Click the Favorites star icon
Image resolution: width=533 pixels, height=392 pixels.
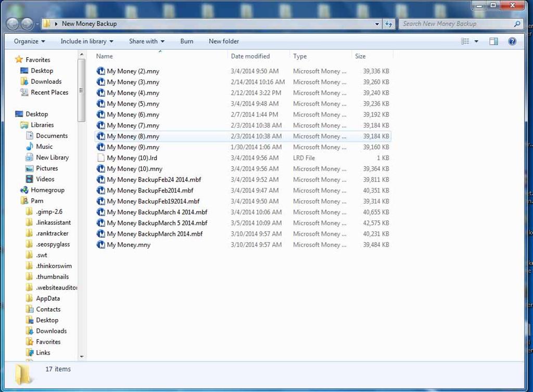point(19,59)
